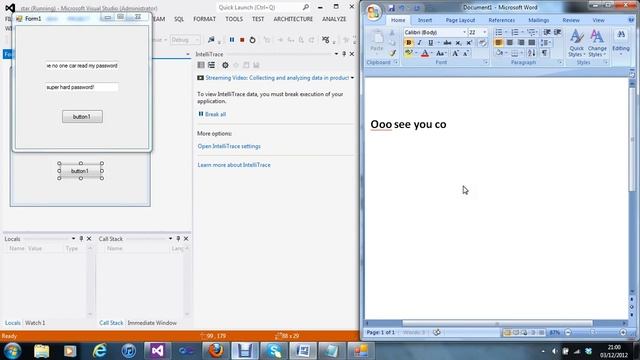Clear formatting with the eraser icon
640x360 pixels.
(482, 43)
